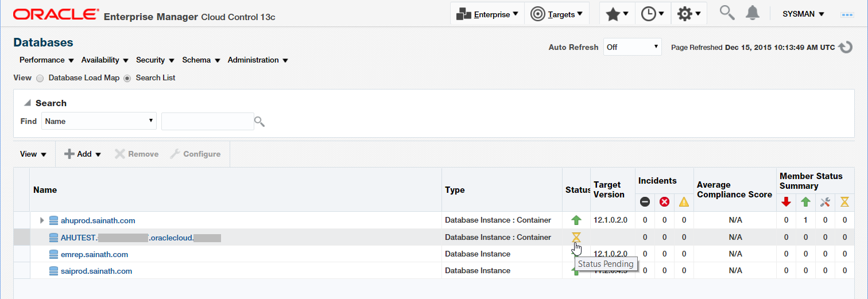
Task: Open the Auto Refresh dropdown
Action: pos(633,47)
